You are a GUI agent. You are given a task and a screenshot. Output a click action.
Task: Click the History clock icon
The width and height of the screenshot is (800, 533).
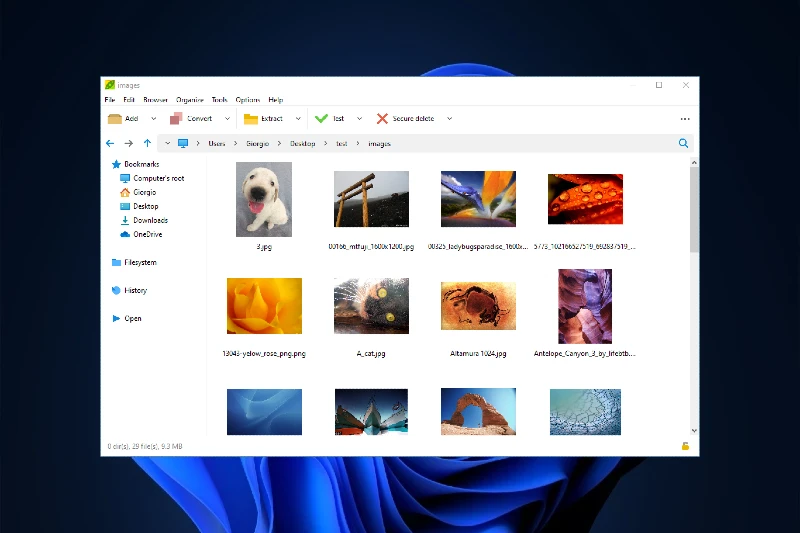(x=116, y=290)
